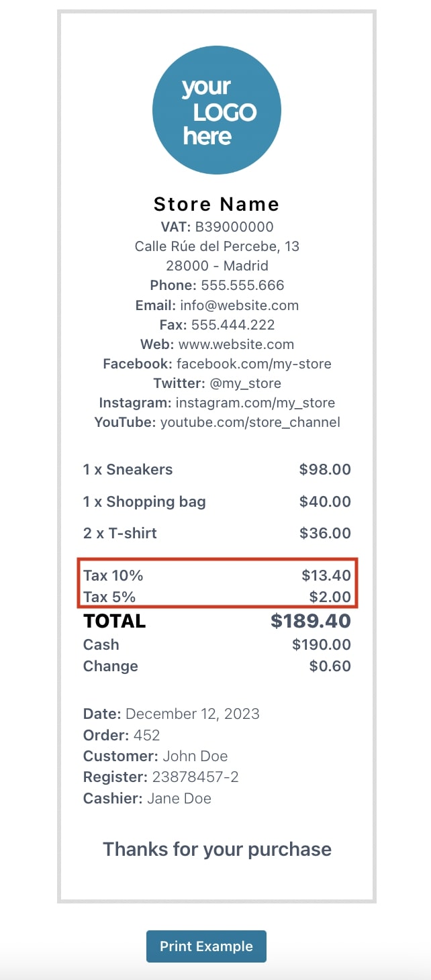Click the instagram.com/my_store address
The height and width of the screenshot is (980, 431).
(x=255, y=403)
